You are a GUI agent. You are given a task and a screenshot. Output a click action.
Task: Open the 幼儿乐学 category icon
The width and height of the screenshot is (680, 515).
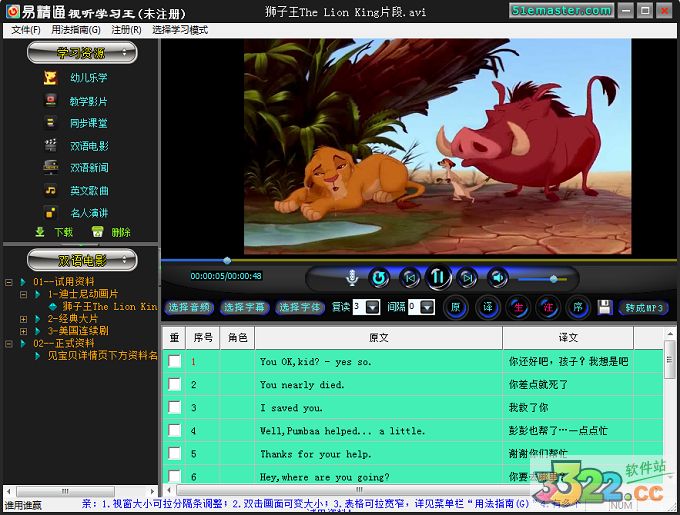coord(50,78)
